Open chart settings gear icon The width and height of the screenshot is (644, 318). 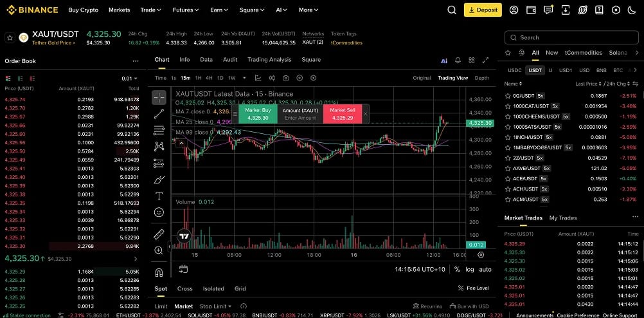(x=481, y=255)
